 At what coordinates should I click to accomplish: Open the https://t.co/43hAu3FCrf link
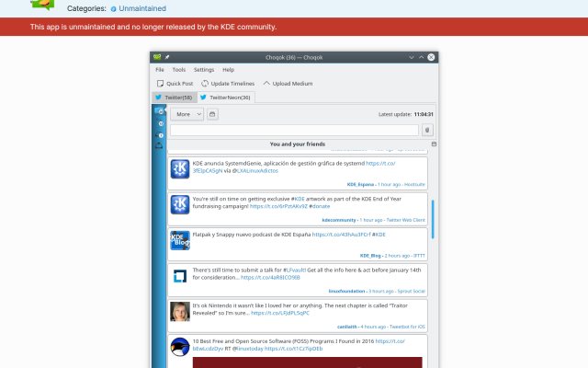(x=341, y=235)
